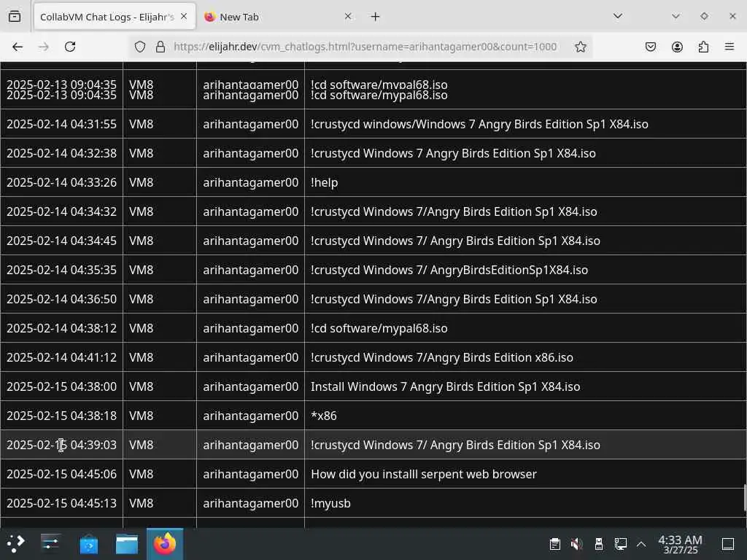
Task: Show desktop using the taskbar corner button
Action: tap(728, 544)
